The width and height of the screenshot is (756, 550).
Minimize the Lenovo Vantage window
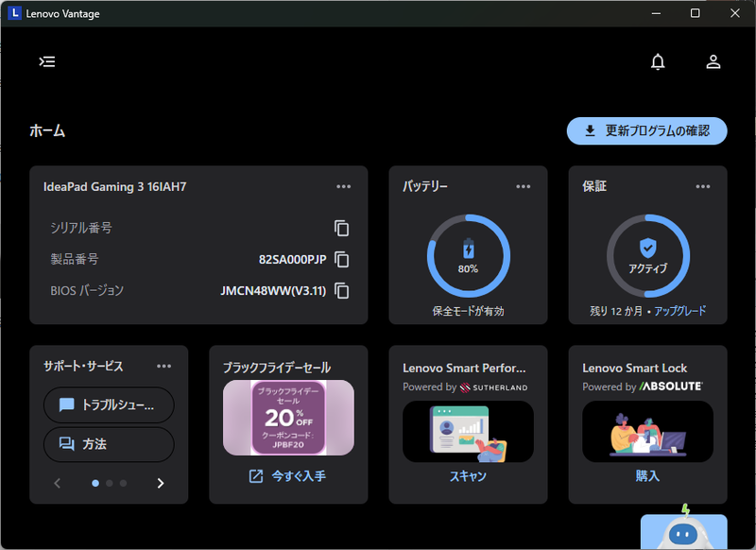656,13
